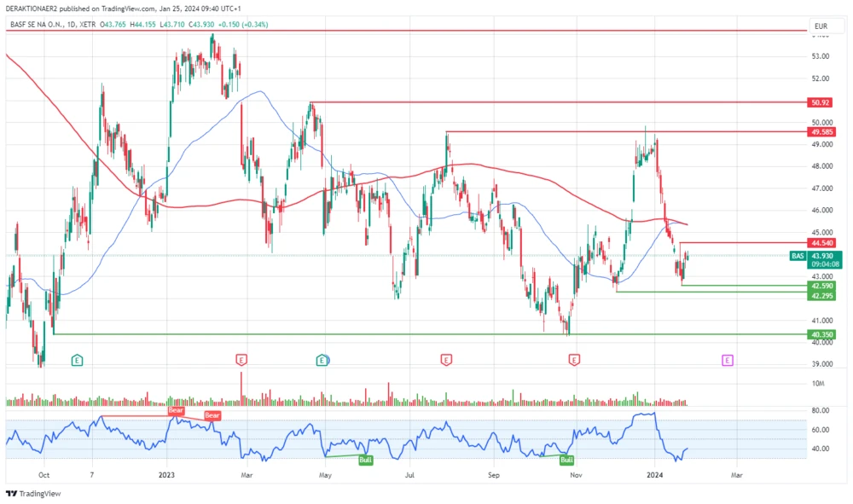Click the red earnings E marker near November
Screen dimensions: 853x504
[x=573, y=361]
